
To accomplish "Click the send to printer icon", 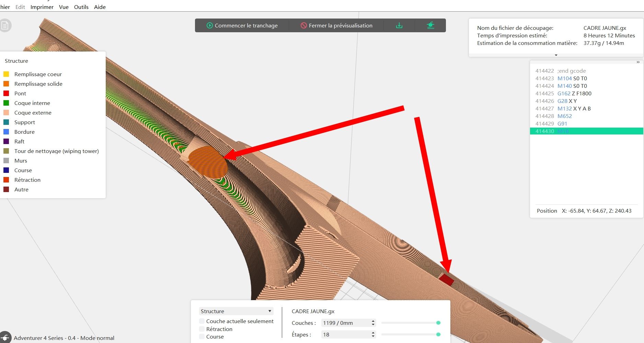I will pos(430,25).
